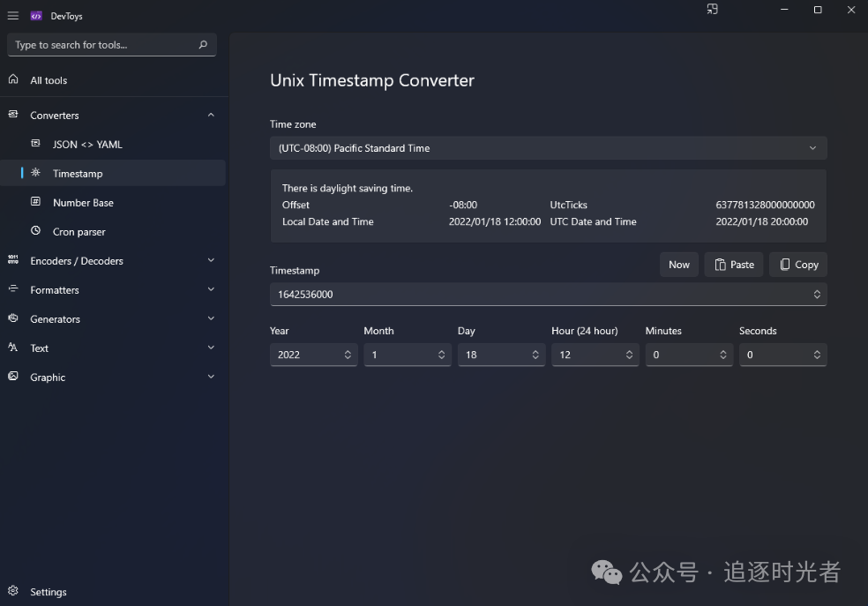This screenshot has width=868, height=606.
Task: Click the Number Base tool icon
Action: (36, 202)
